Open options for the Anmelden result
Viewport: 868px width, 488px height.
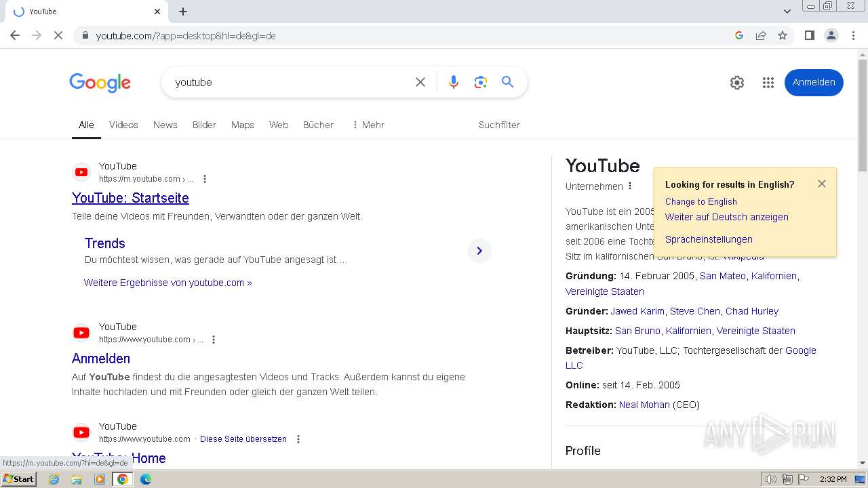[214, 340]
